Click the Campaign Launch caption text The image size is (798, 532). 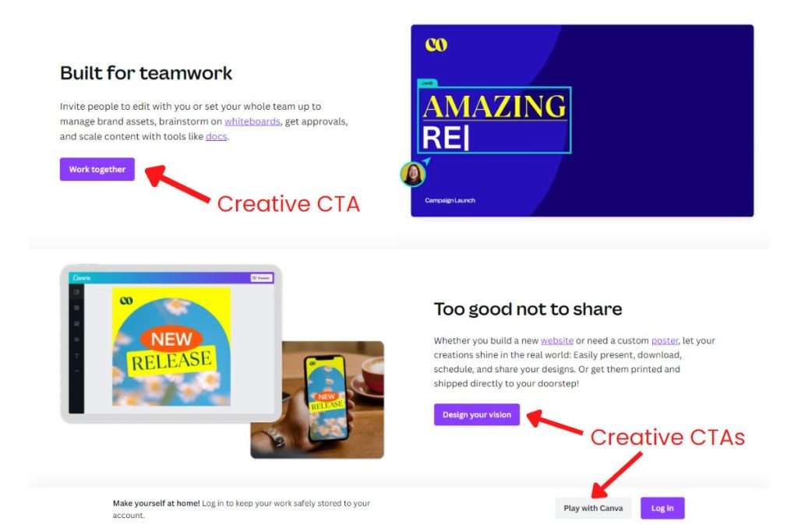click(x=450, y=200)
